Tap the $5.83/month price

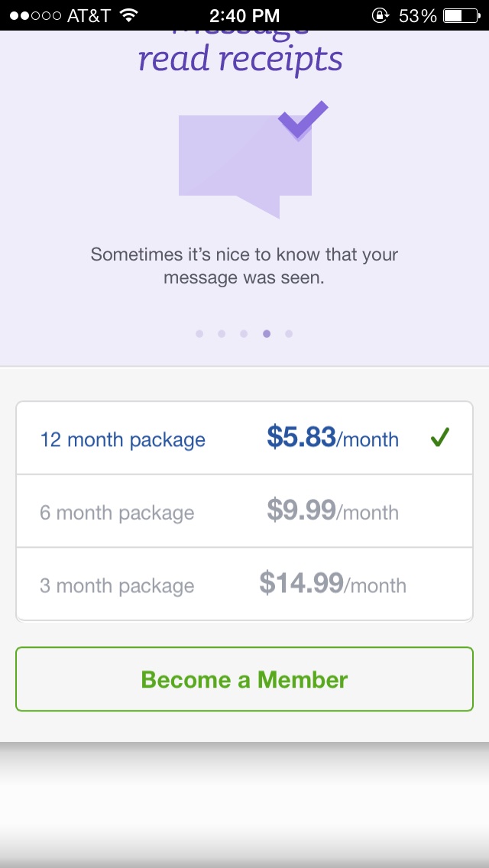[x=332, y=438]
